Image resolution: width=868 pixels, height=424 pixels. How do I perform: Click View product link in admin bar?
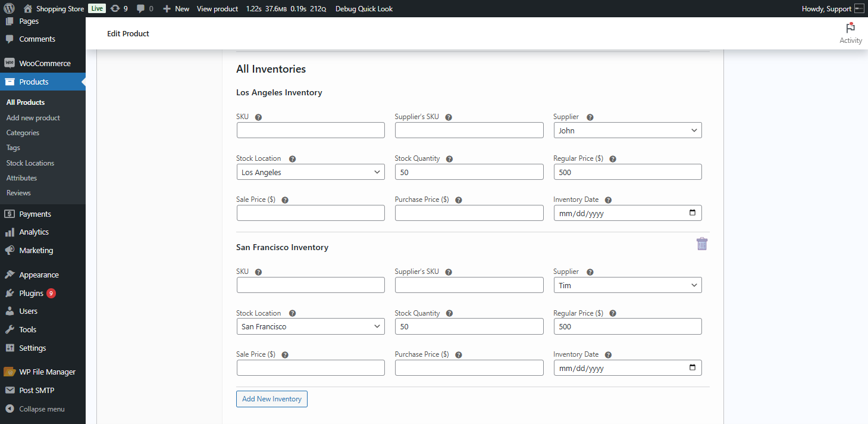coord(217,8)
